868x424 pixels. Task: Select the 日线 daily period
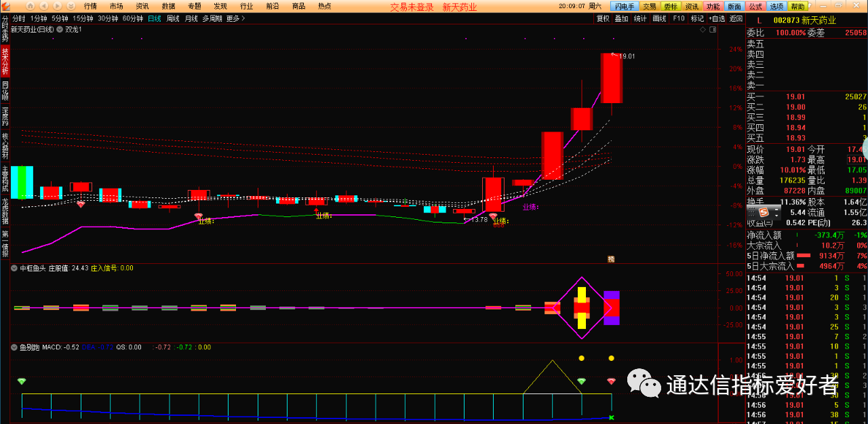(155, 18)
